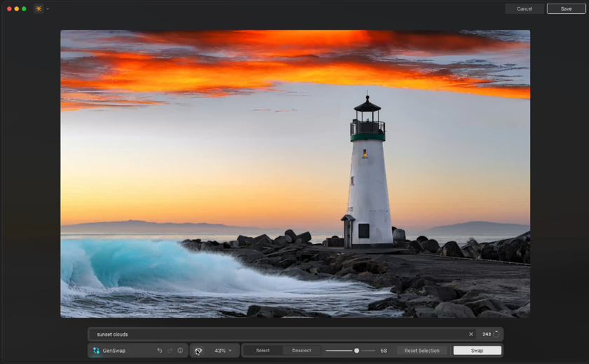Switch brush to Deselect mode
This screenshot has height=364, width=589.
pos(302,350)
